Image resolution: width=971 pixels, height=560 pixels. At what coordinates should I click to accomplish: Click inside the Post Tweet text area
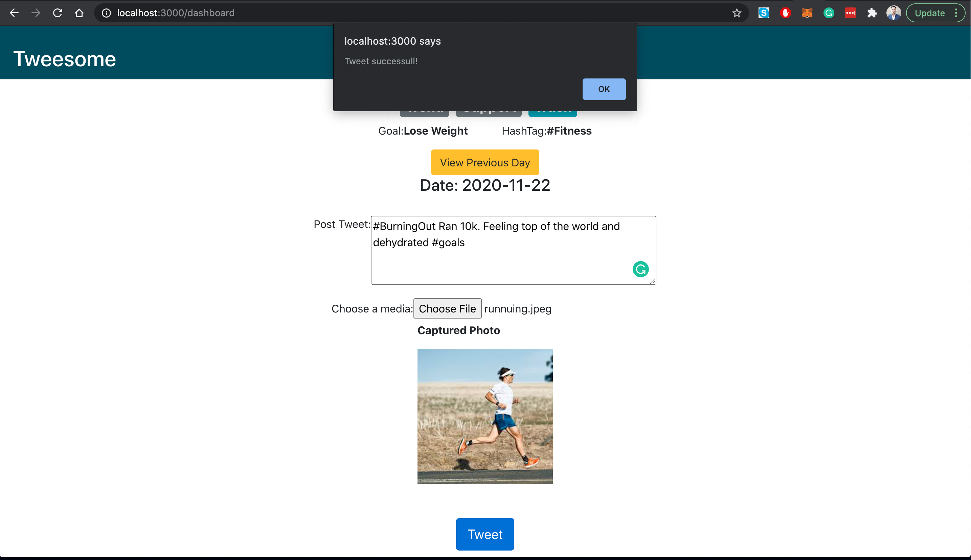(x=500, y=261)
